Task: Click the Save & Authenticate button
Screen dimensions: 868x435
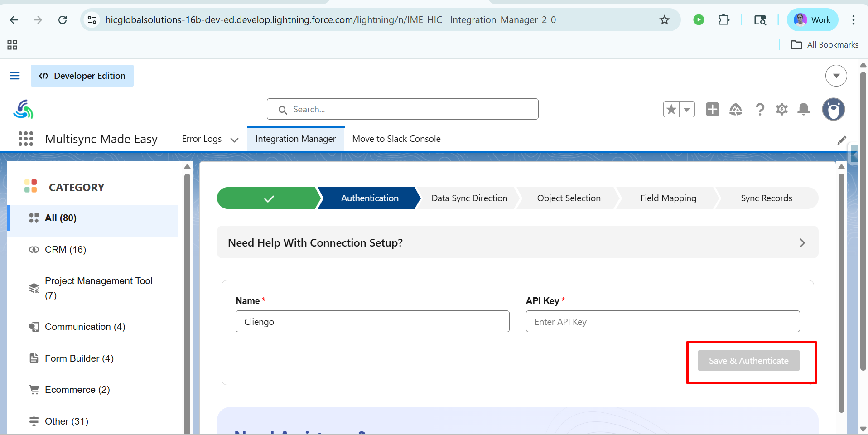Action: [x=748, y=361]
